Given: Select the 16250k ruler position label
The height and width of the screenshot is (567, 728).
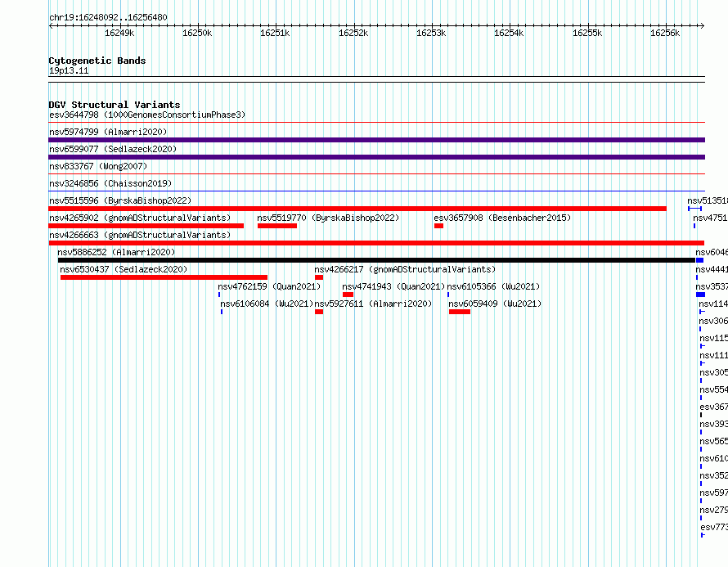Looking at the screenshot, I should pos(197,33).
